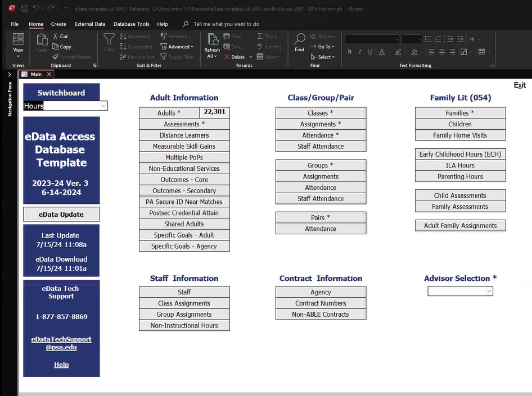Open the Advisor Selection dropdown arrow
Screen dimensions: 532x396
click(489, 291)
